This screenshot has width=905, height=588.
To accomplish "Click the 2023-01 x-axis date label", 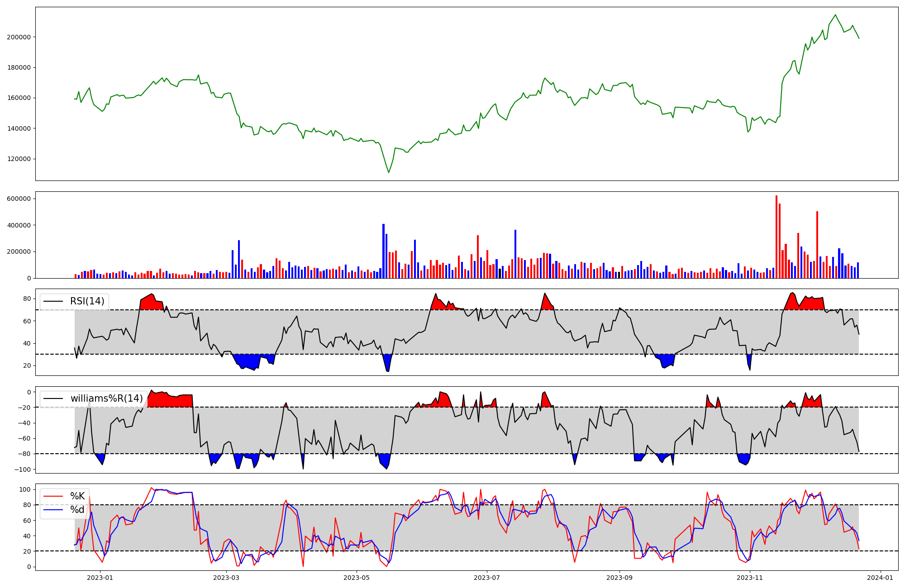I will (100, 578).
